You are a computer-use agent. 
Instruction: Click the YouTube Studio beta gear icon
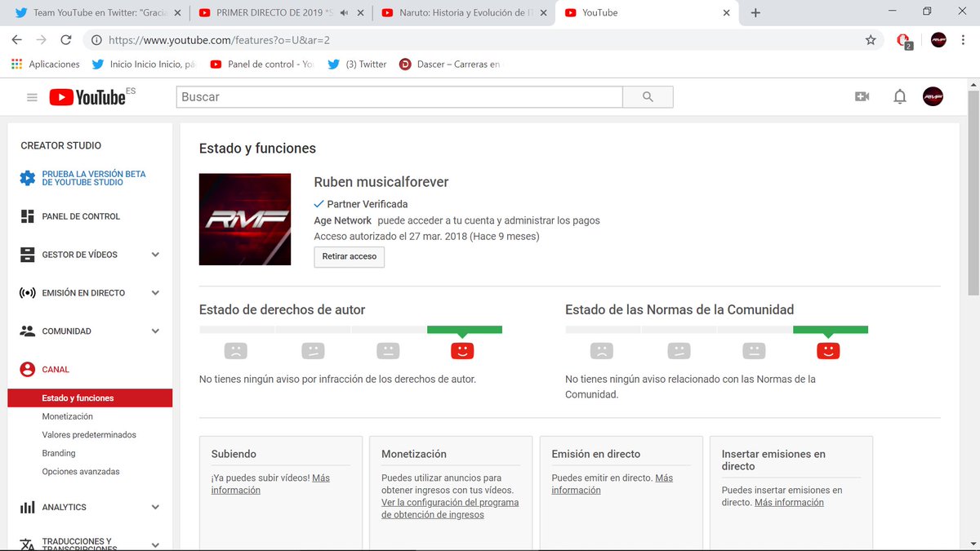click(x=27, y=178)
